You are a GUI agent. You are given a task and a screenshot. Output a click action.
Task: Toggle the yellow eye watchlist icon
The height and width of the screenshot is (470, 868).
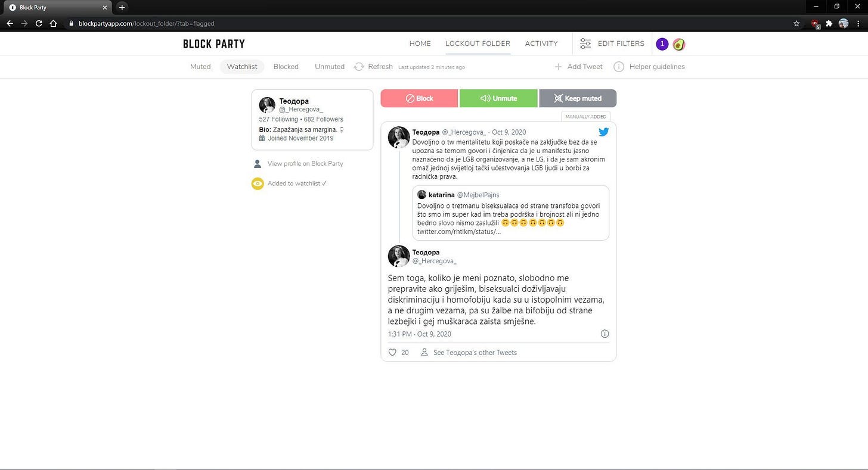(258, 183)
